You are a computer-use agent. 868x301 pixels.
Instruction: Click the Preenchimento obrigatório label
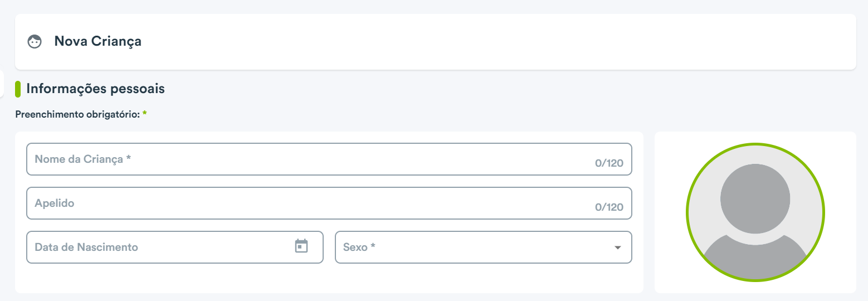(77, 115)
